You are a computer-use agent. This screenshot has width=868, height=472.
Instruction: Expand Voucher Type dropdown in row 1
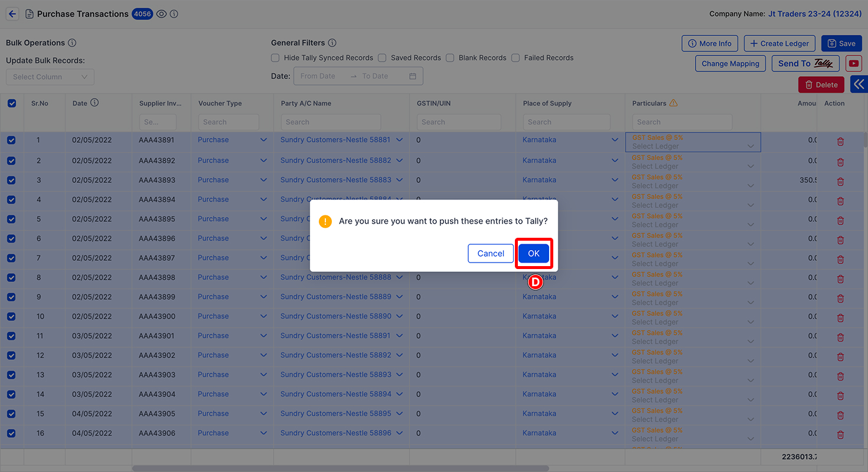coord(263,140)
